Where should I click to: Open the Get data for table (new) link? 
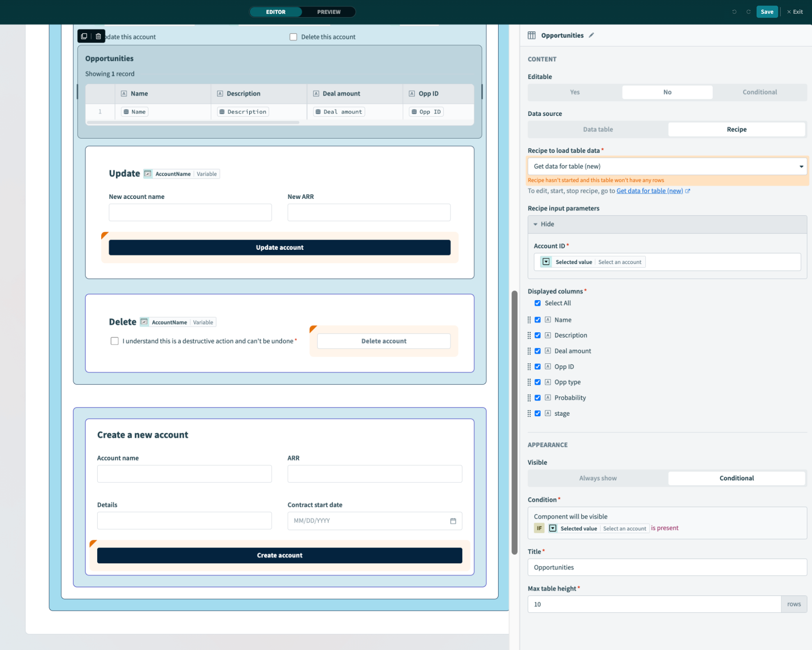point(649,191)
